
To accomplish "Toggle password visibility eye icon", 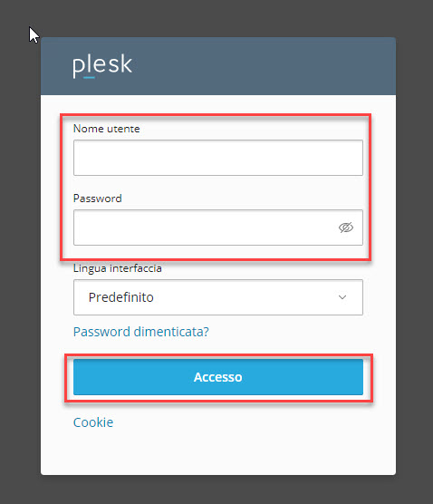I will pos(346,228).
